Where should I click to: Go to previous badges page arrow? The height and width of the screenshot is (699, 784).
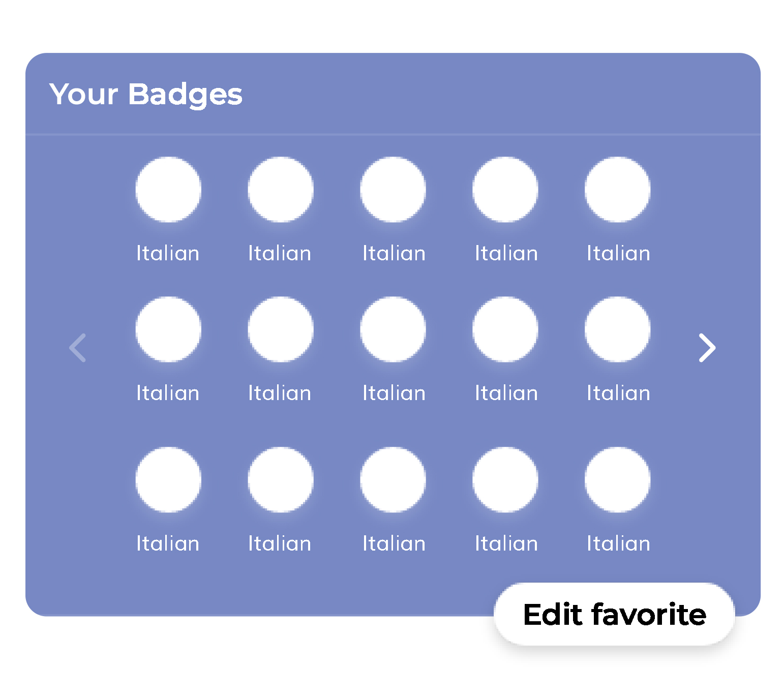click(78, 348)
